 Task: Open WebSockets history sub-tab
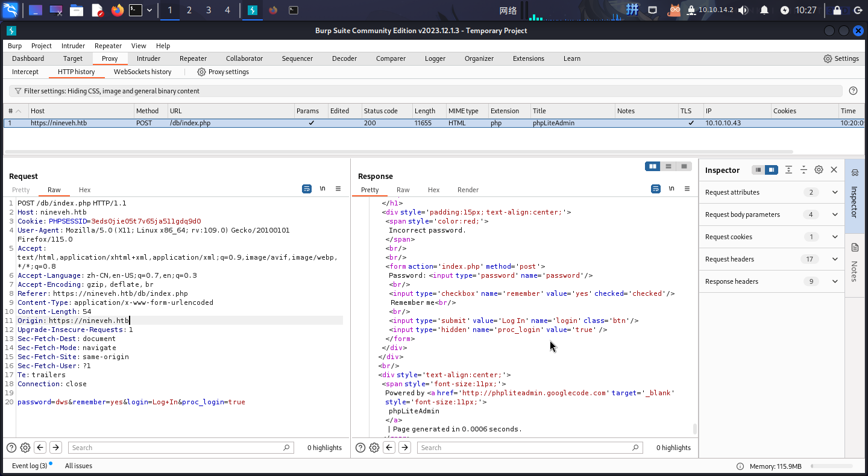pyautogui.click(x=142, y=72)
